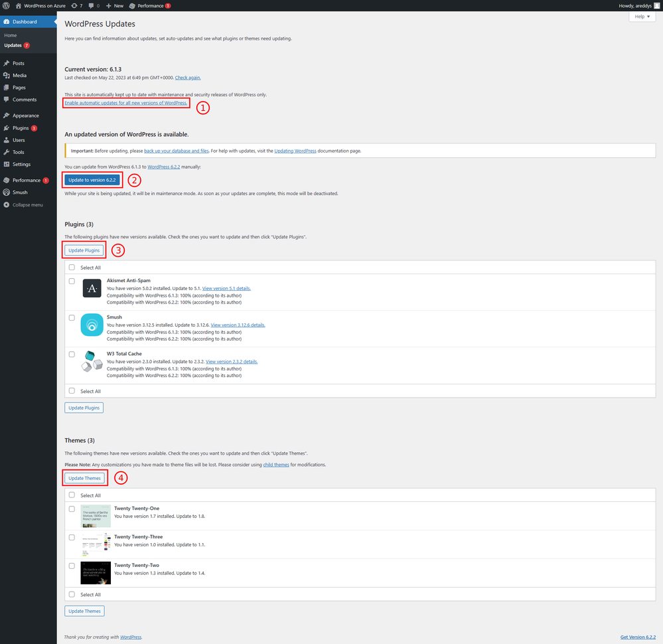Click the Users person icon in sidebar
This screenshot has height=644, width=663.
[7, 140]
